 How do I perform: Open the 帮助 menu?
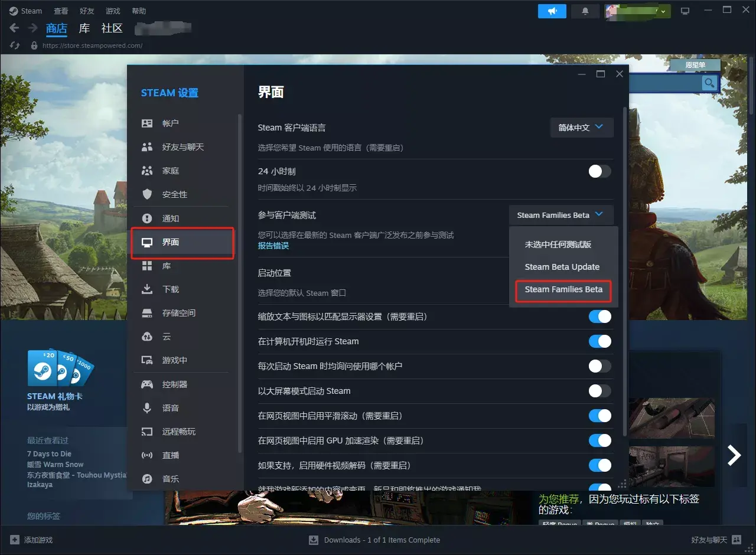(x=139, y=11)
